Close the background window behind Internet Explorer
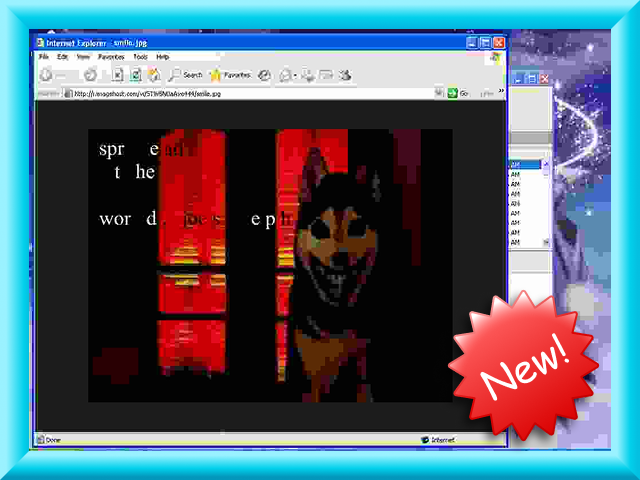The height and width of the screenshot is (480, 640). [544, 79]
